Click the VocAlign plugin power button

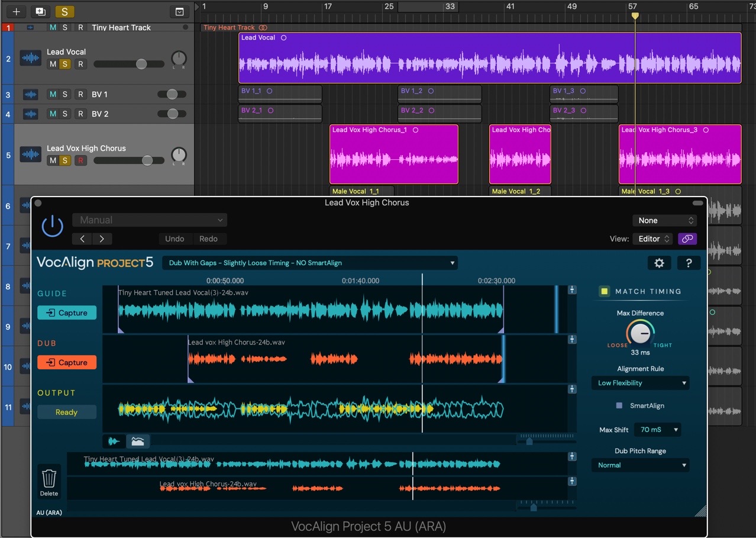pos(52,226)
